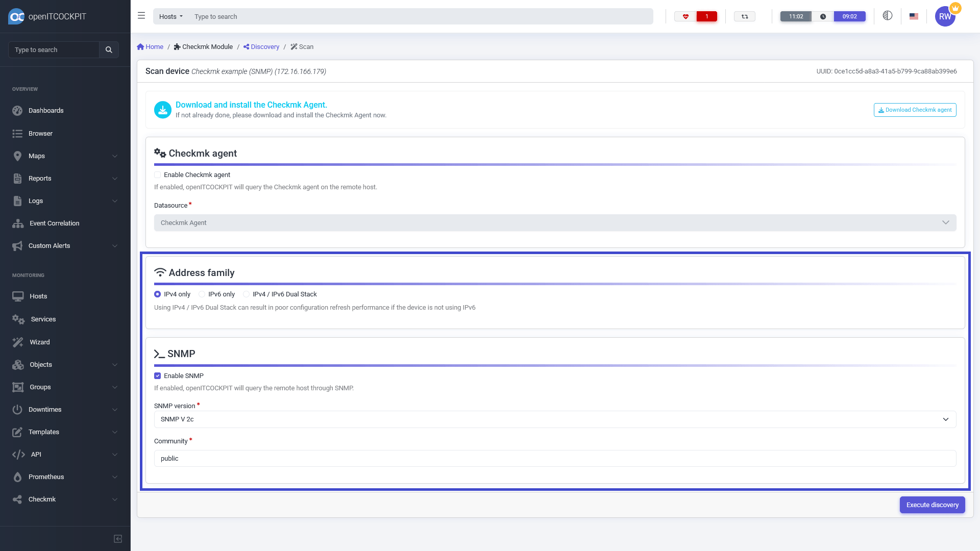This screenshot has width=980, height=551.
Task: Expand the Groups sidebar menu
Action: click(115, 387)
